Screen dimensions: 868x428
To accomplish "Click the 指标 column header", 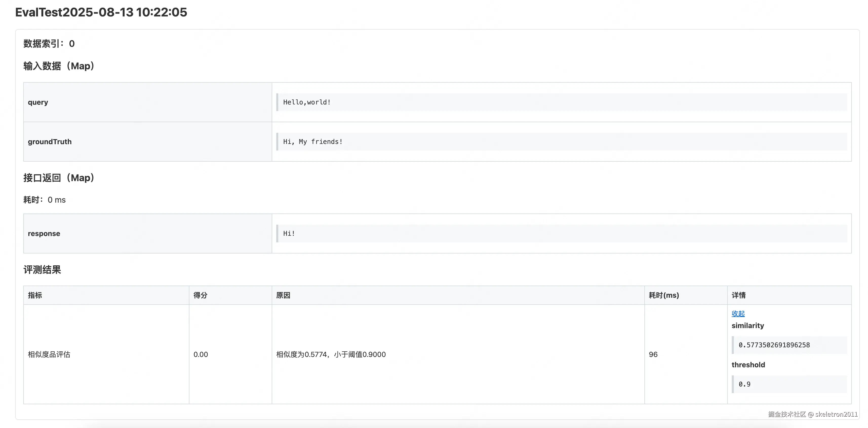I will pos(106,295).
